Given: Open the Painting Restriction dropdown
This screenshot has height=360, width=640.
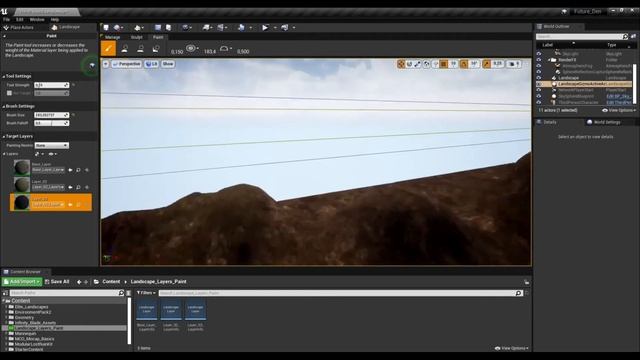Looking at the screenshot, I should coord(51,145).
